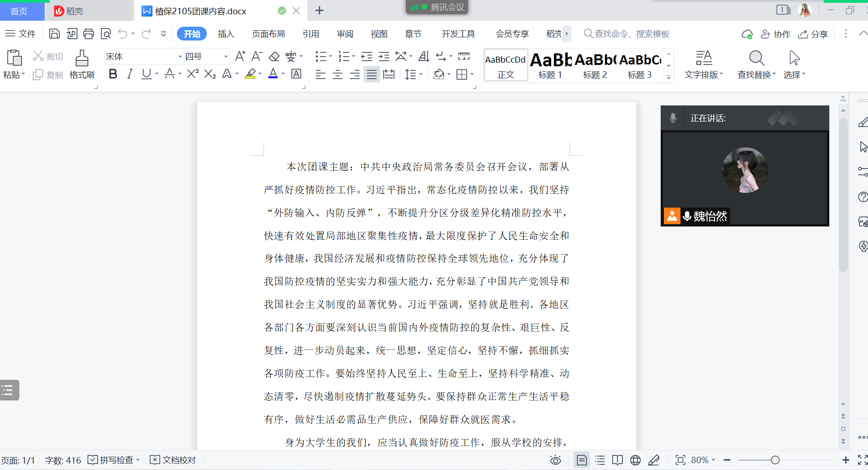This screenshot has height=470, width=868.
Task: Open reading mode book icon
Action: pos(617,460)
